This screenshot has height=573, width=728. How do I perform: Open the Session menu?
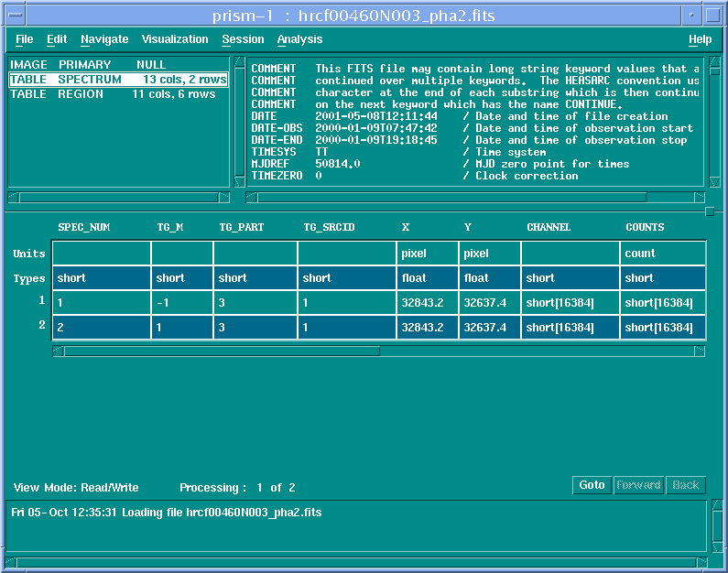(243, 39)
